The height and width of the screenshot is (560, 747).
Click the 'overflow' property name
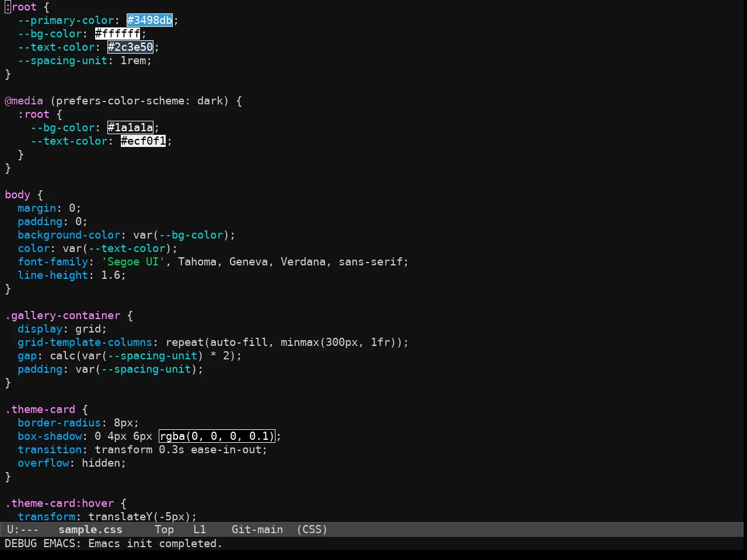click(x=43, y=463)
